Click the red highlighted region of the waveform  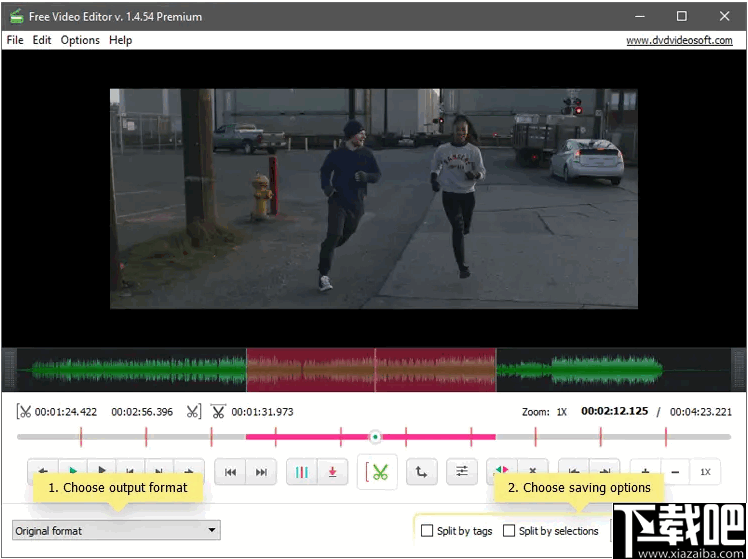(371, 370)
